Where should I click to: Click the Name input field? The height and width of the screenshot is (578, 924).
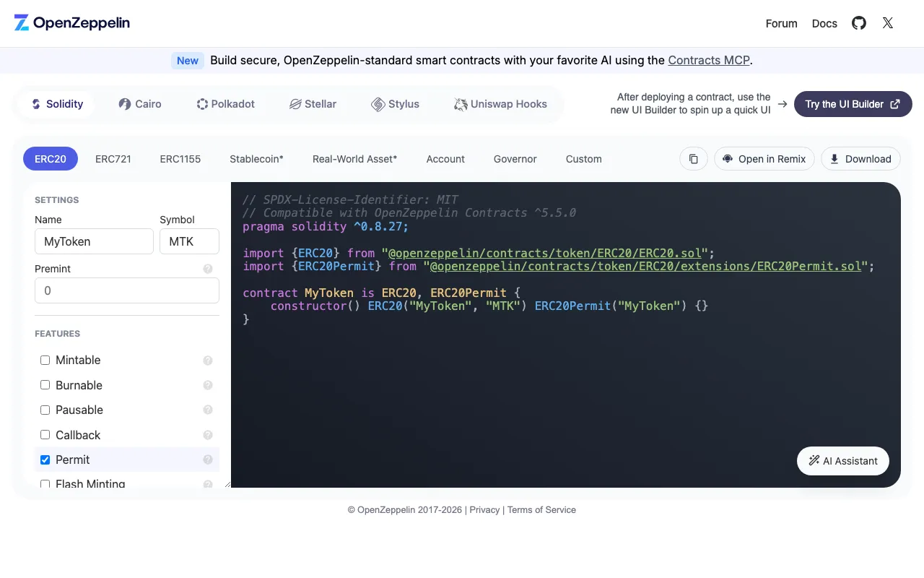(94, 241)
